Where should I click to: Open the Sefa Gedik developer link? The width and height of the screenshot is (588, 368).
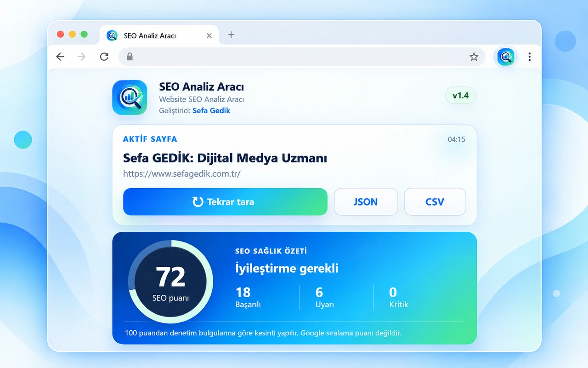point(211,110)
